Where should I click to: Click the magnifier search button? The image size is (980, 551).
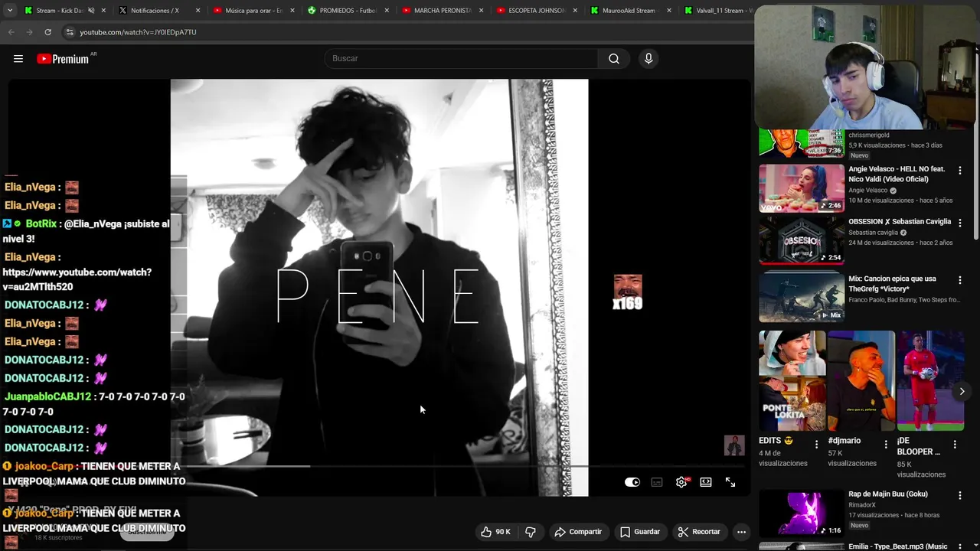tap(614, 59)
